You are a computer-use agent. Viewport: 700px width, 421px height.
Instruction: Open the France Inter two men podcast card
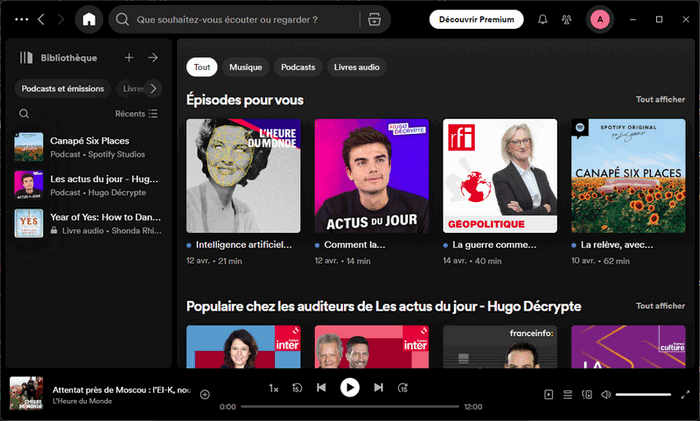coord(371,347)
